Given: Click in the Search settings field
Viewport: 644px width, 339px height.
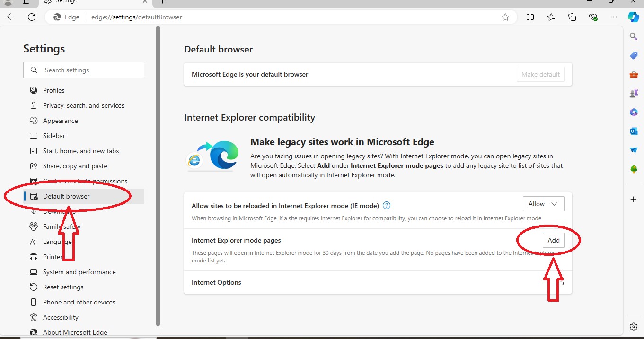Looking at the screenshot, I should coord(84,70).
